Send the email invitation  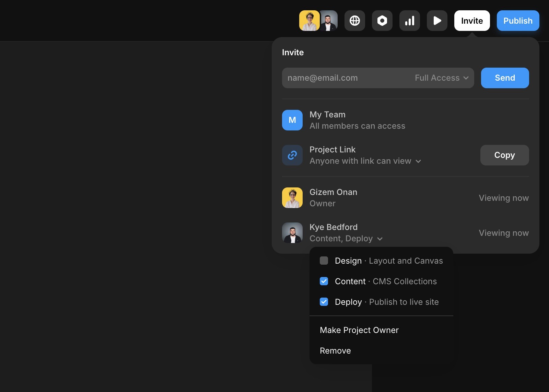click(505, 78)
